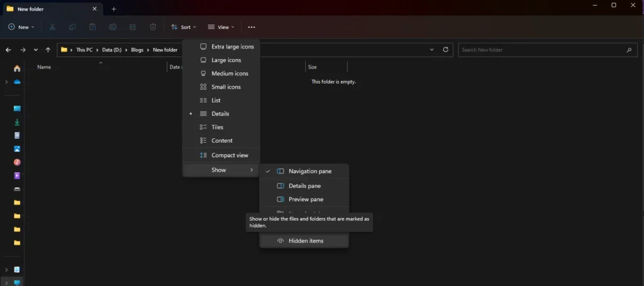
Task: Select Tiles view option
Action: point(221,127)
